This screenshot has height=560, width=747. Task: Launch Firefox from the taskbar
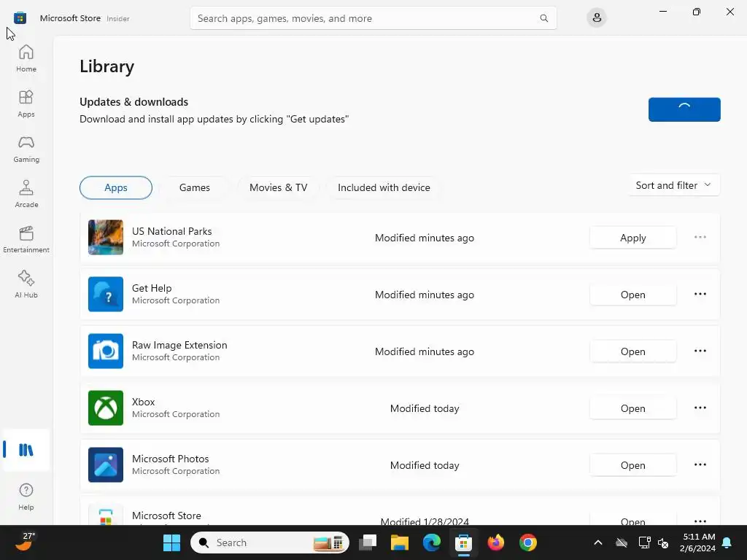pyautogui.click(x=496, y=542)
